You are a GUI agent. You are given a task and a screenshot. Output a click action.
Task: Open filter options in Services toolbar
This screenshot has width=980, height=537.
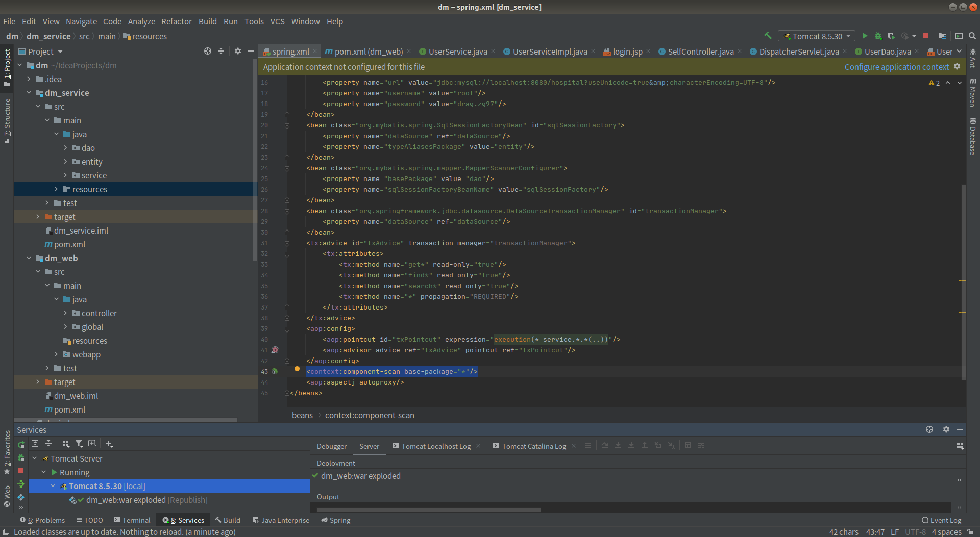[79, 444]
